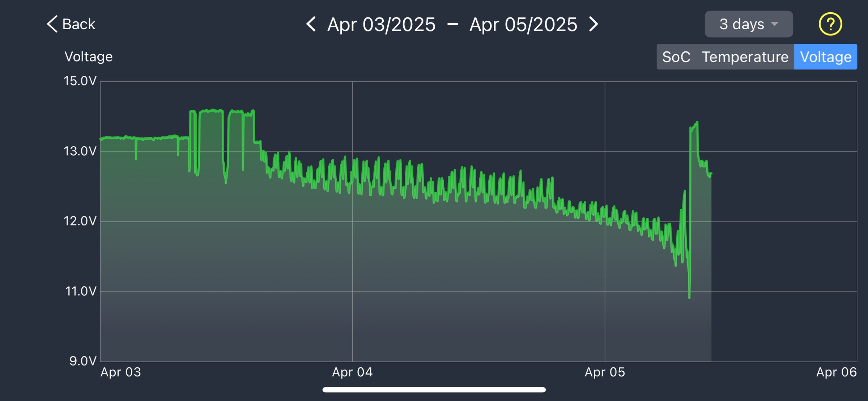Tap the Back chevron arrow
The image size is (868, 401).
tap(52, 24)
